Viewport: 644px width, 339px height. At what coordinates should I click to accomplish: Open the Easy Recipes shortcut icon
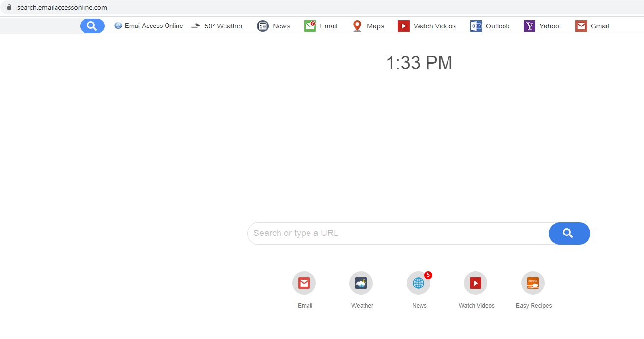click(533, 283)
